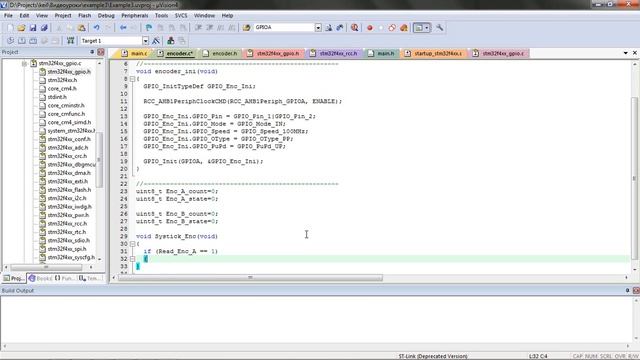
Task: Open the Configuration wrench icon
Action: 439,28
